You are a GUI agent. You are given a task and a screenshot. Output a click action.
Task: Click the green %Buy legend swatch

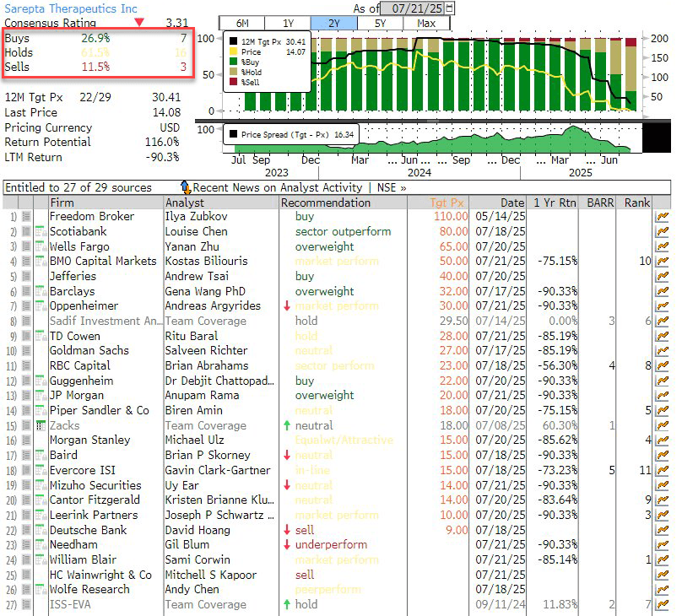click(235, 60)
